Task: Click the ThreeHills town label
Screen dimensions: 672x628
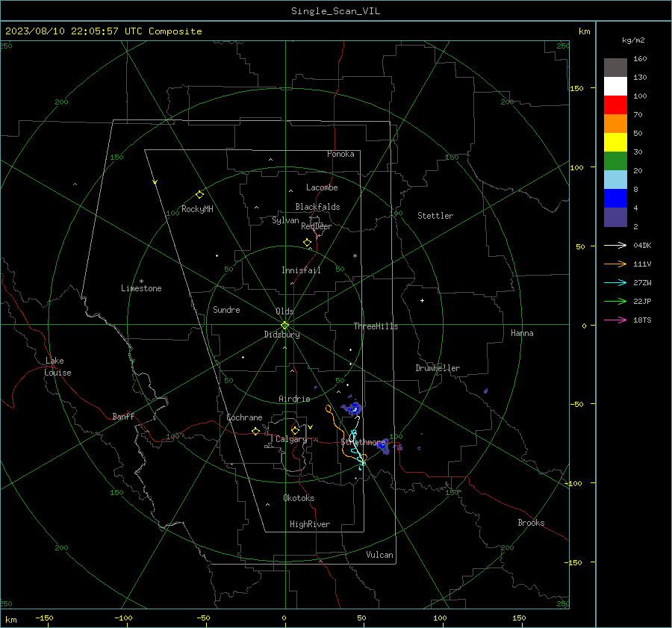Action: tap(376, 326)
